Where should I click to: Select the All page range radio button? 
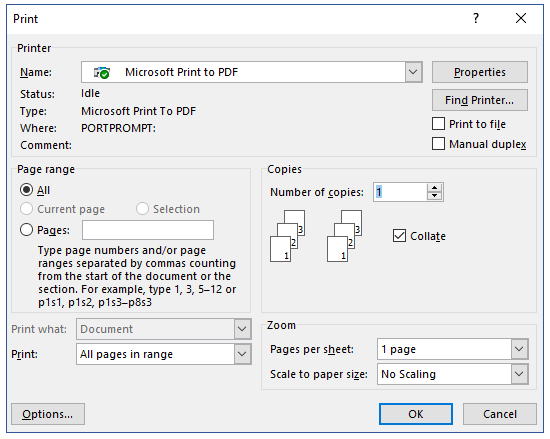coord(26,190)
